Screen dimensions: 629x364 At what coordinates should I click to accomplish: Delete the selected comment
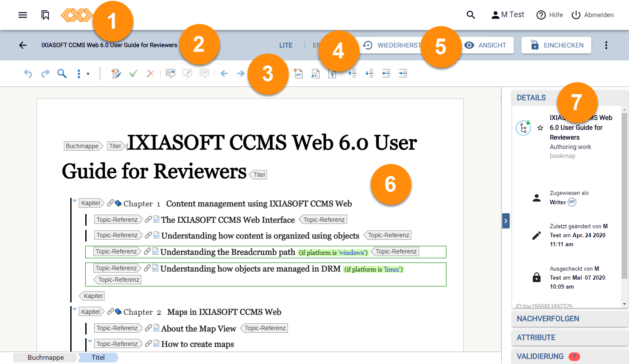coord(204,74)
